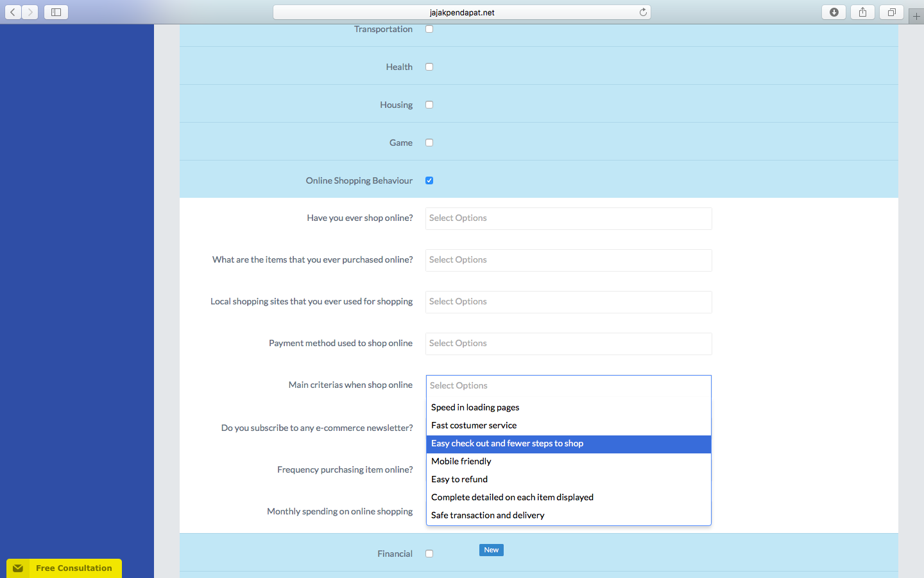The height and width of the screenshot is (578, 924).
Task: Click the Free Consultation button
Action: click(x=64, y=568)
